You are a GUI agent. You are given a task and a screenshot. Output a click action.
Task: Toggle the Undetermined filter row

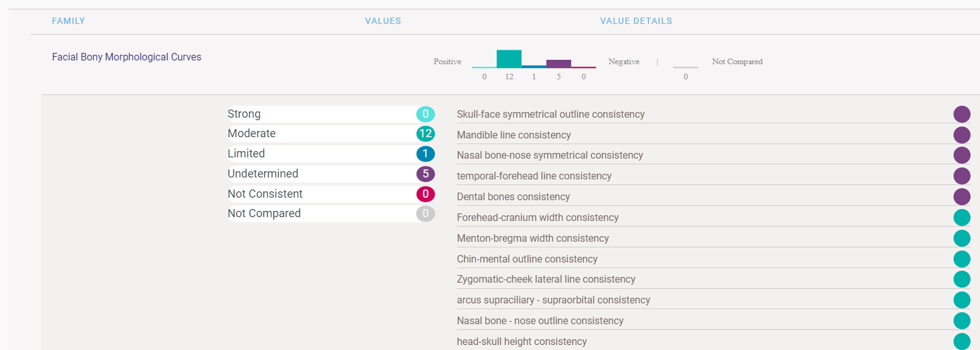click(x=330, y=174)
